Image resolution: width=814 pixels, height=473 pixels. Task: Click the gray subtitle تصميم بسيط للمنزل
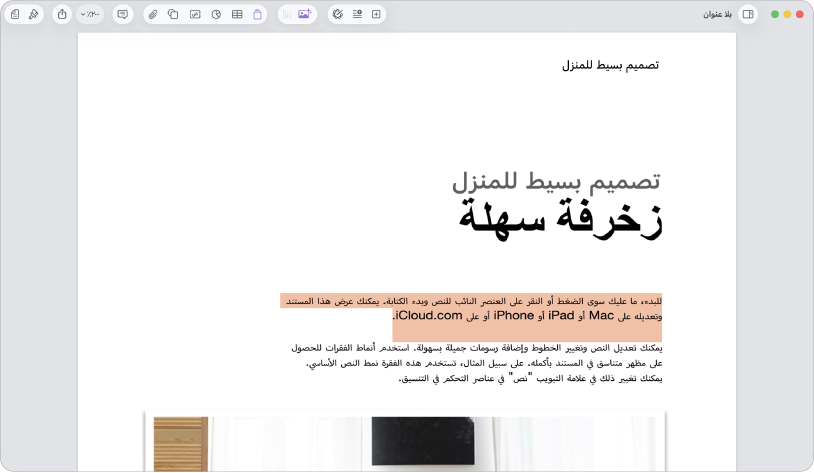click(557, 182)
